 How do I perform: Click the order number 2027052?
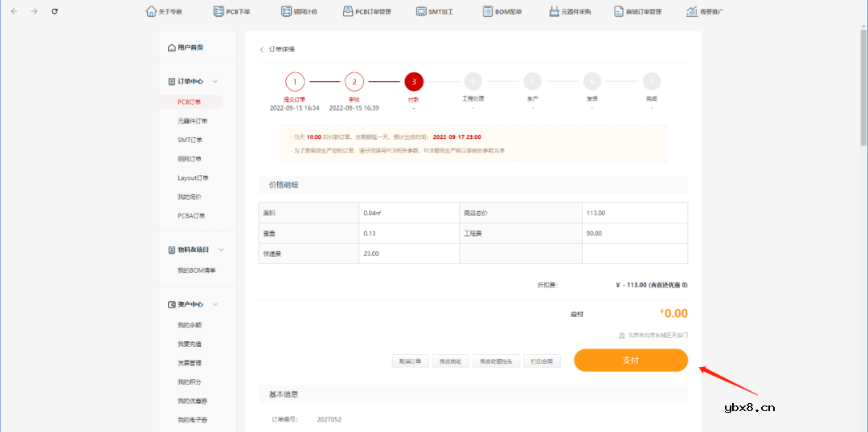[329, 419]
